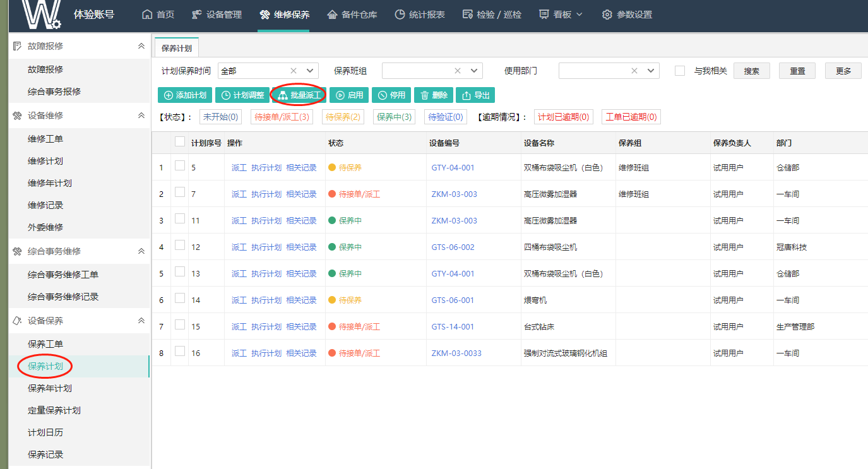The height and width of the screenshot is (469, 868).
Task: Clear the 保养班组 field with the X
Action: tap(458, 71)
